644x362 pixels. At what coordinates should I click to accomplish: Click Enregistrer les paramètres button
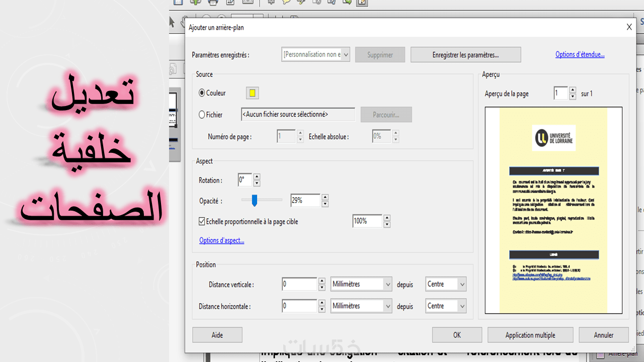click(465, 55)
